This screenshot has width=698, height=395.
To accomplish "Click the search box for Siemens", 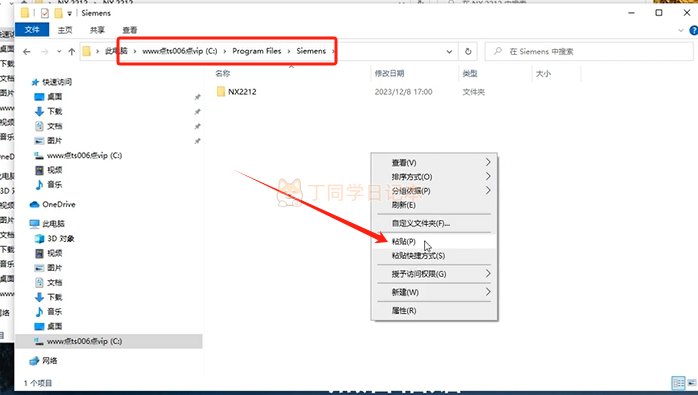I will tap(588, 52).
